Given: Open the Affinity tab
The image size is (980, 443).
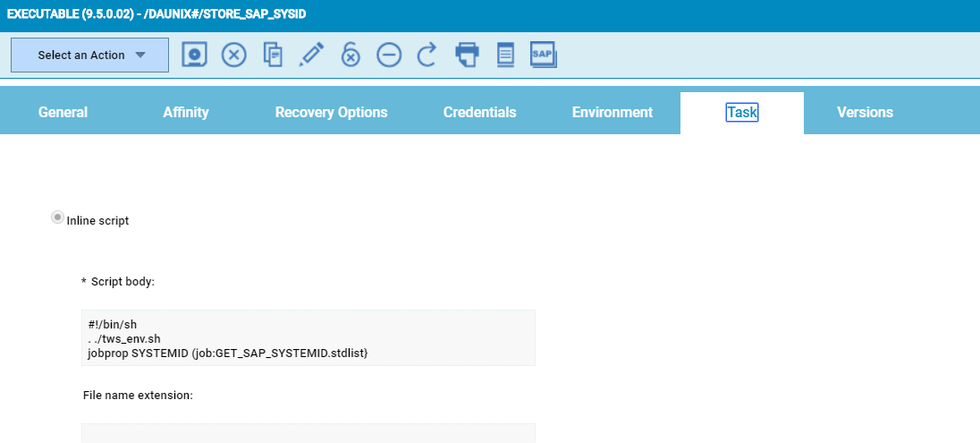Looking at the screenshot, I should (186, 113).
